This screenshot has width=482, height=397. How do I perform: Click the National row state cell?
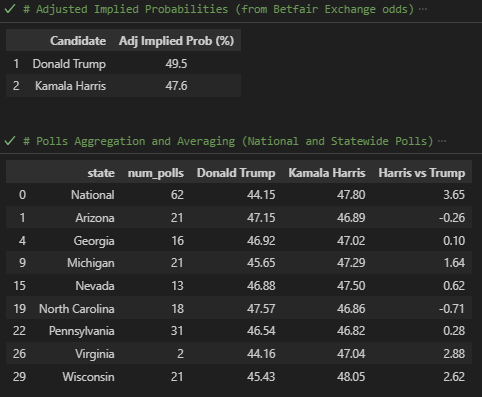coord(93,195)
